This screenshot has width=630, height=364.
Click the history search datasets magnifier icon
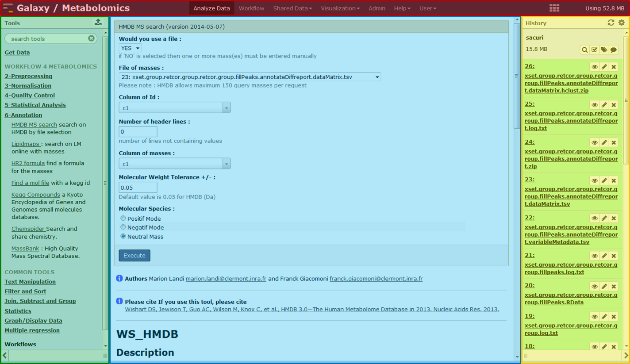point(585,50)
